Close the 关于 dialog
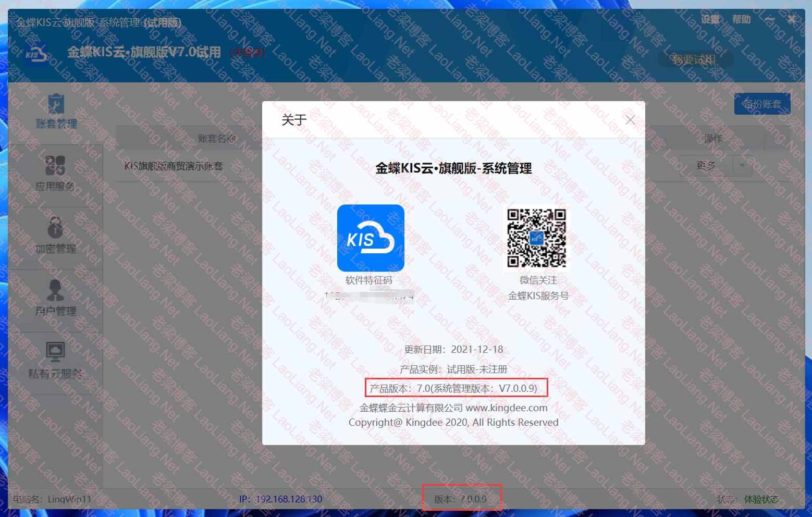This screenshot has height=517, width=812. coord(630,120)
